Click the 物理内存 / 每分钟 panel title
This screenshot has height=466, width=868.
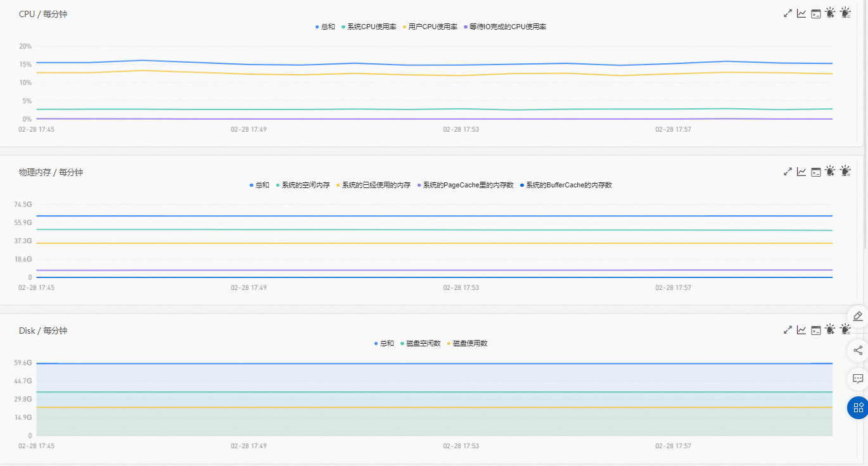pos(51,172)
